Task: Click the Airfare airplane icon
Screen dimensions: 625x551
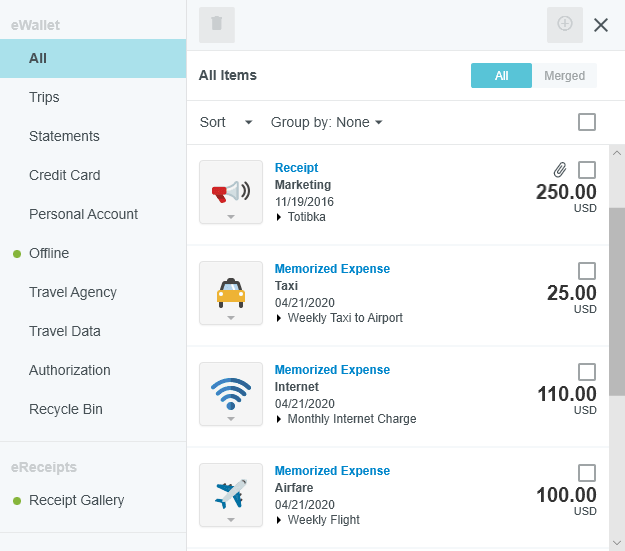Action: (x=231, y=494)
